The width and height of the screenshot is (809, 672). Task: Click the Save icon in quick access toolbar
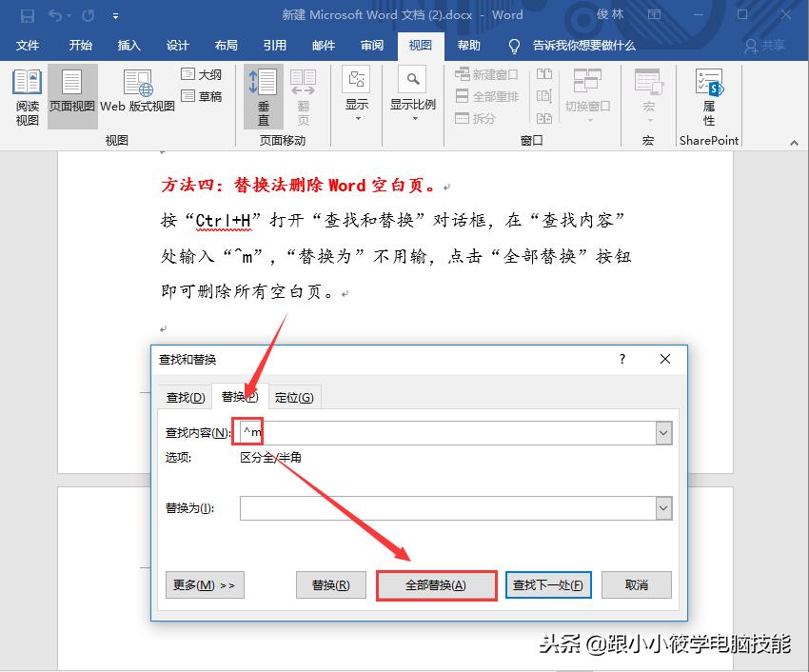[x=27, y=14]
